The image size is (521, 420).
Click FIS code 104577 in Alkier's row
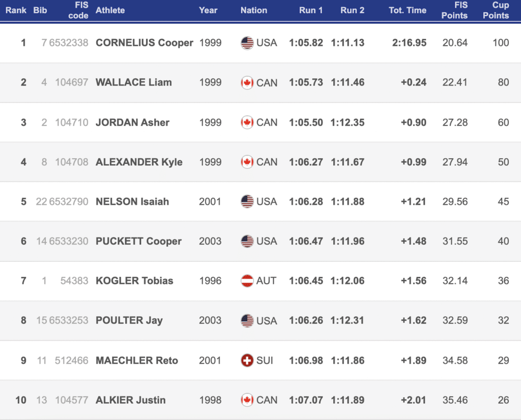pos(72,400)
